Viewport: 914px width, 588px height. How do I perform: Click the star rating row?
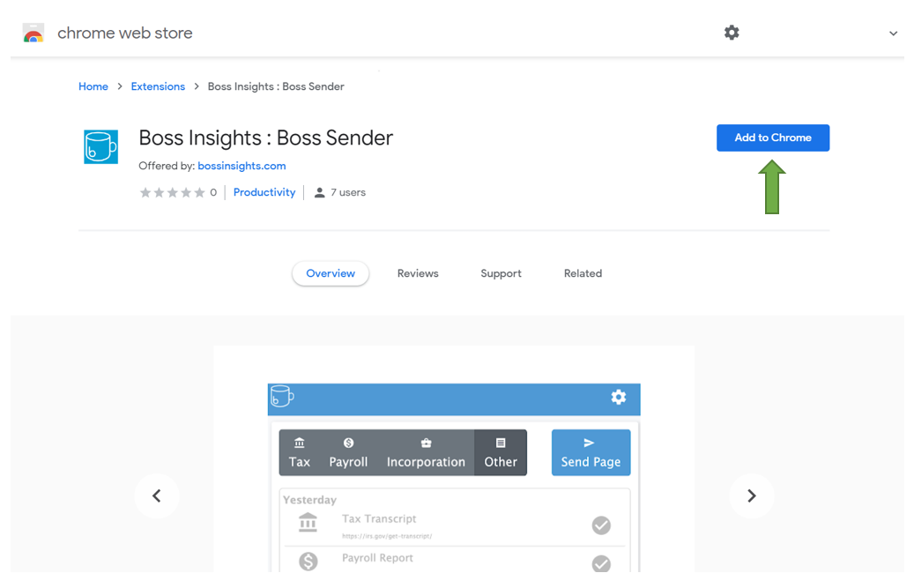pyautogui.click(x=172, y=192)
